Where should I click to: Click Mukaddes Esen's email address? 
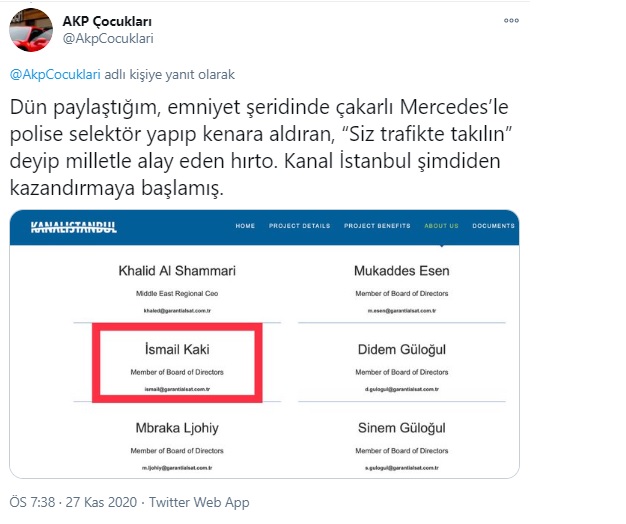[x=402, y=310]
